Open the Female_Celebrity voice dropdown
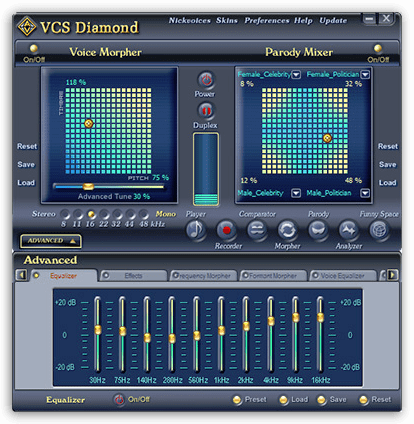 tap(296, 75)
